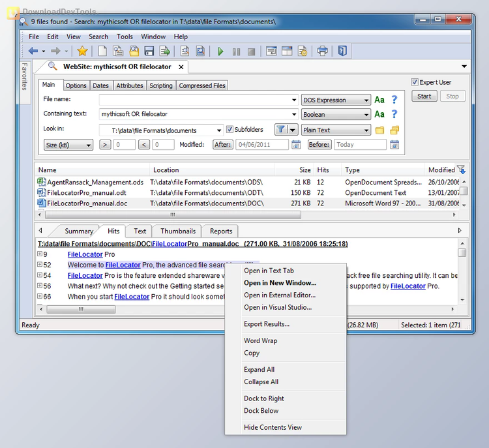The width and height of the screenshot is (489, 448).
Task: Click the funnel filter button beside Subfolders
Action: 281,129
